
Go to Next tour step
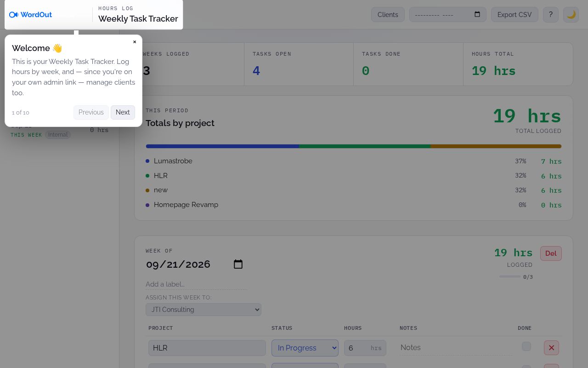(x=123, y=112)
